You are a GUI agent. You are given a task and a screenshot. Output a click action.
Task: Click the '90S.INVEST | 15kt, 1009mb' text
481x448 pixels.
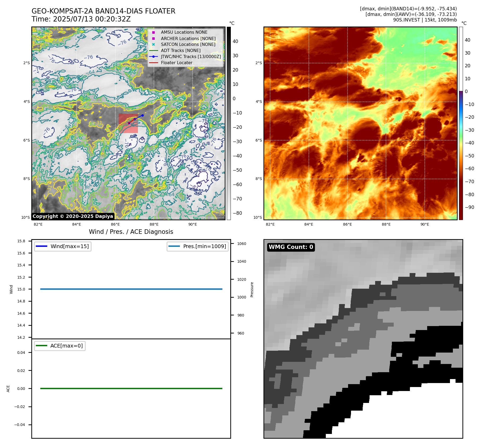tap(425, 20)
